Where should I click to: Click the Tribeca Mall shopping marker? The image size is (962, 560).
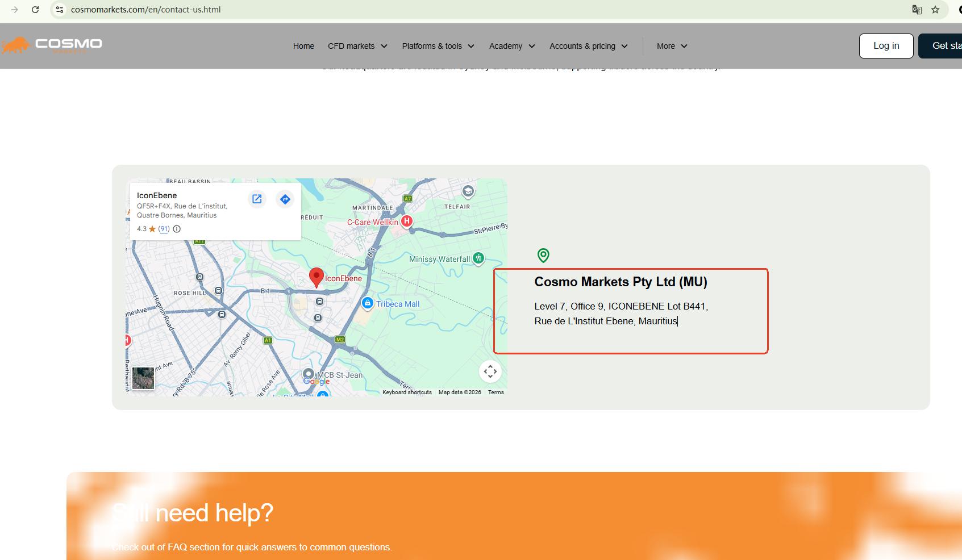click(x=368, y=303)
